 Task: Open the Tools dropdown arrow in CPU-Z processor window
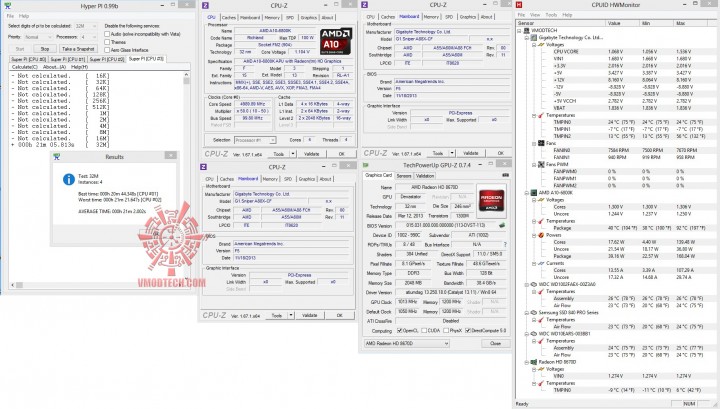[x=293, y=154]
